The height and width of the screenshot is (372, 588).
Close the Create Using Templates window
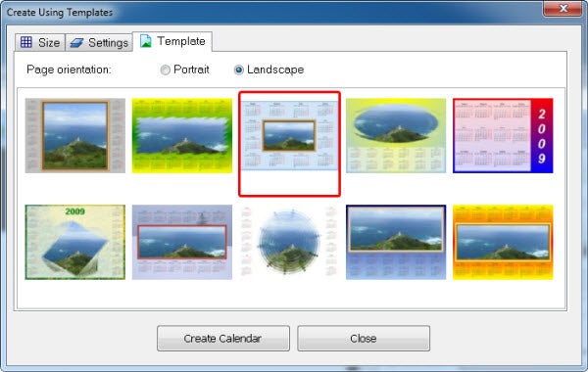563,9
